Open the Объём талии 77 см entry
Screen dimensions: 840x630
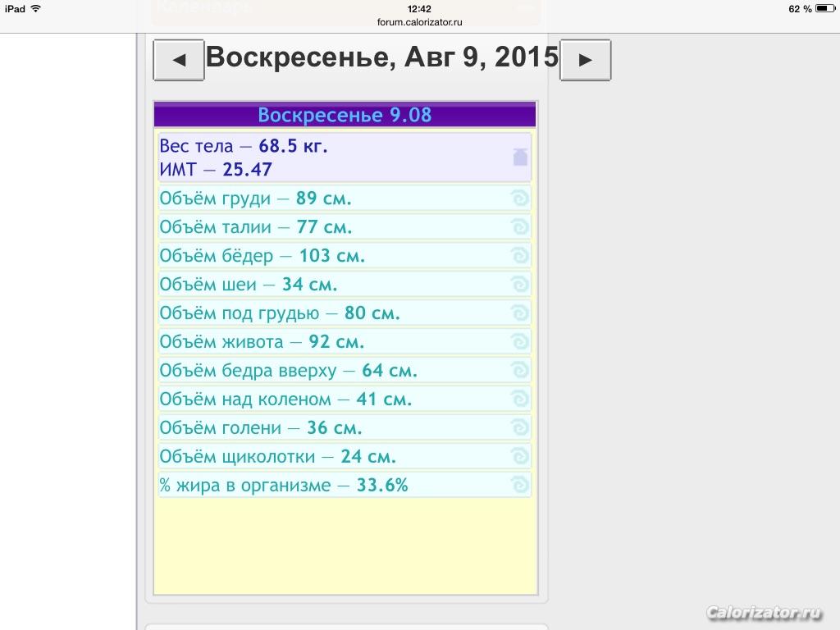pos(345,226)
